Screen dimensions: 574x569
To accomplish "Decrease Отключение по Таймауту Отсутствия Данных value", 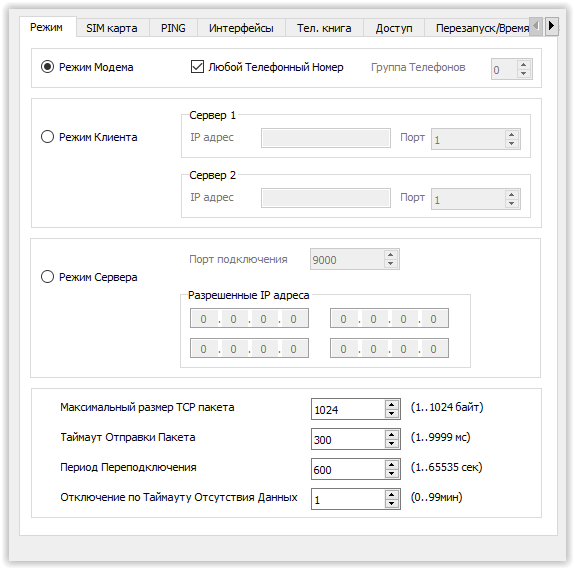I will tap(391, 503).
